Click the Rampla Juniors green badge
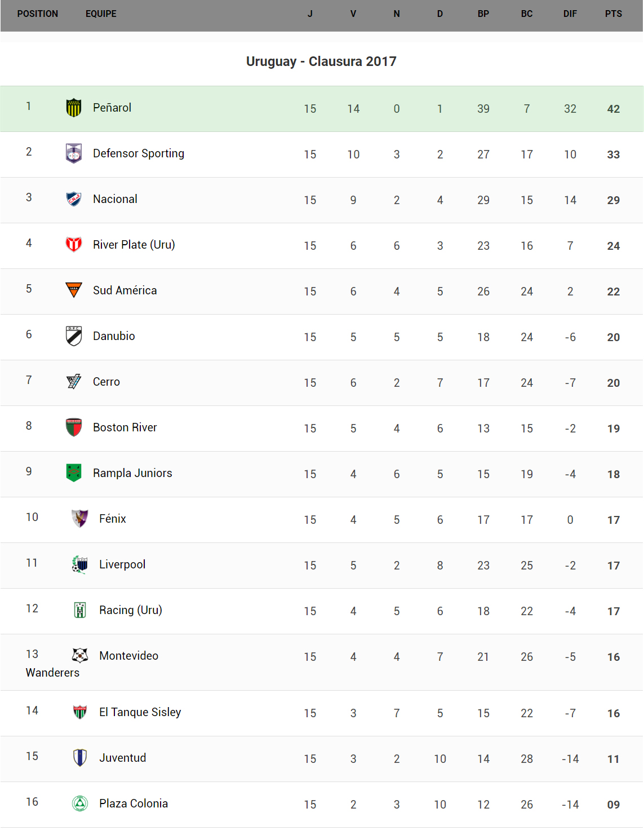This screenshot has width=644, height=830. click(74, 473)
